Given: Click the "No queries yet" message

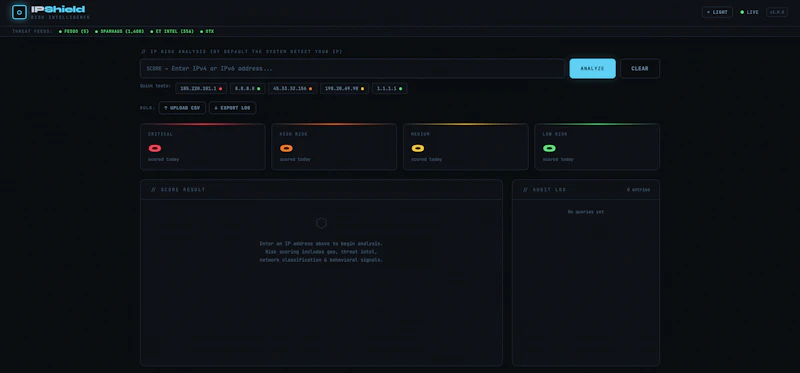Looking at the screenshot, I should 586,212.
